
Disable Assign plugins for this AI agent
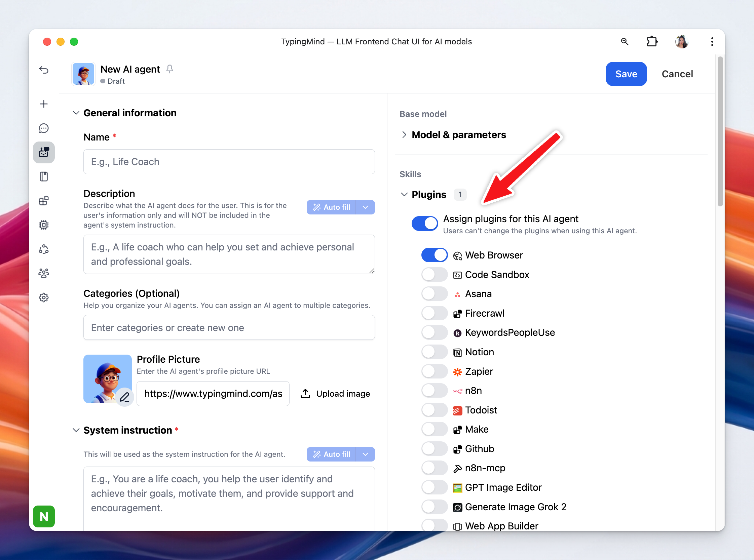tap(425, 224)
